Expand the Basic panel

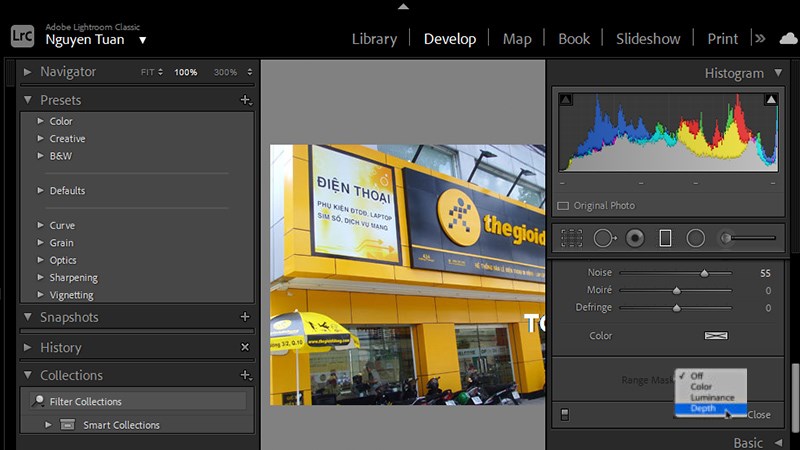tap(778, 442)
